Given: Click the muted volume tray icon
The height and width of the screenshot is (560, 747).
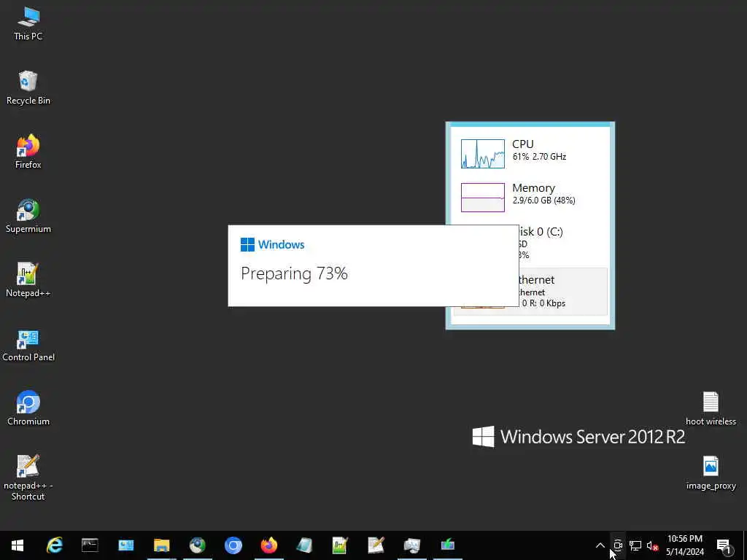Looking at the screenshot, I should pos(652,545).
